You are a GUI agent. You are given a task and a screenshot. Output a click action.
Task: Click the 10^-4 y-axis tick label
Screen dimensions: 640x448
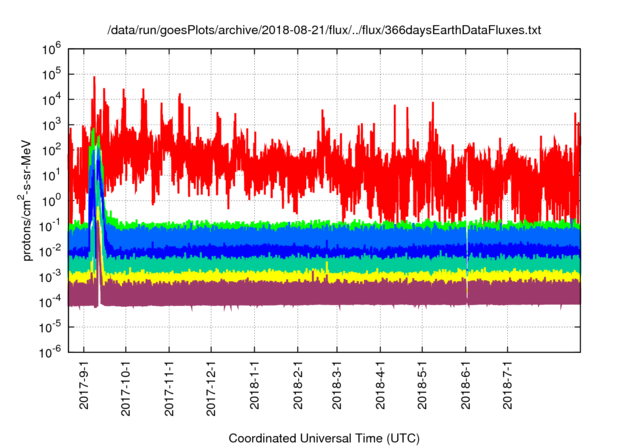tap(50, 302)
